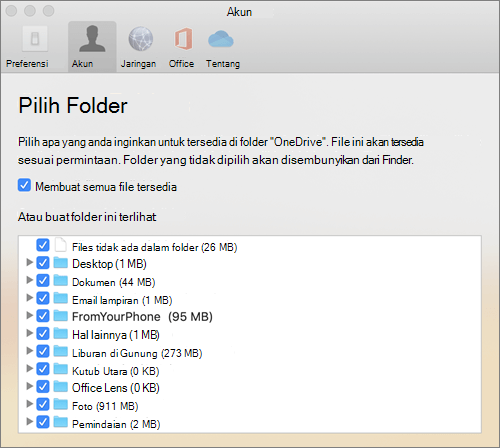Expand the FromYourPhone folder
The width and height of the screenshot is (500, 448).
[x=30, y=315]
